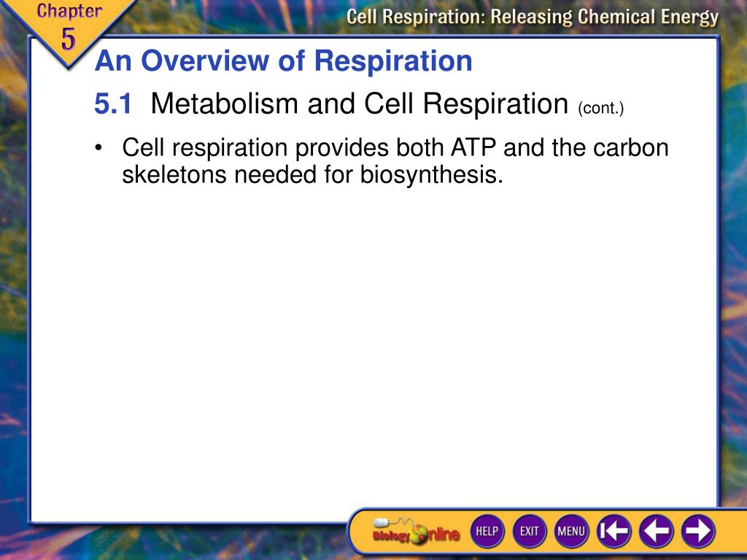Click the EXIT button
This screenshot has width=747, height=560.
pyautogui.click(x=530, y=531)
